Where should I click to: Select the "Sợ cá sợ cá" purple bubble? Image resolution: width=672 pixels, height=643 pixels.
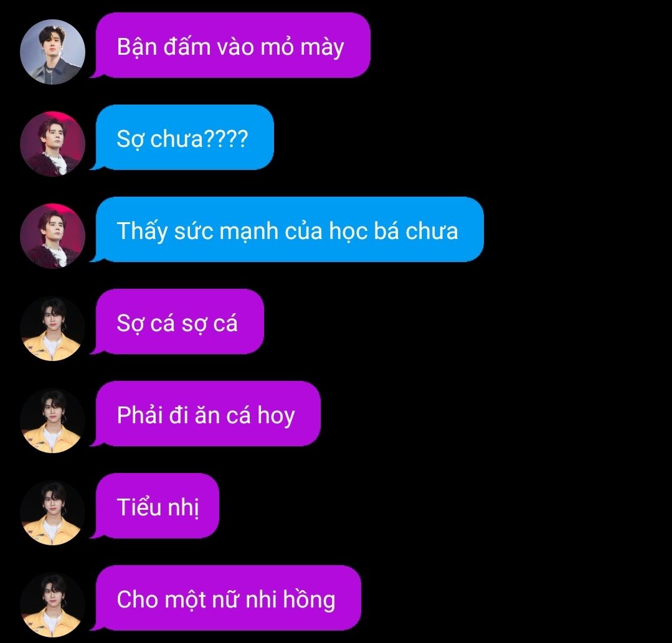(x=177, y=322)
